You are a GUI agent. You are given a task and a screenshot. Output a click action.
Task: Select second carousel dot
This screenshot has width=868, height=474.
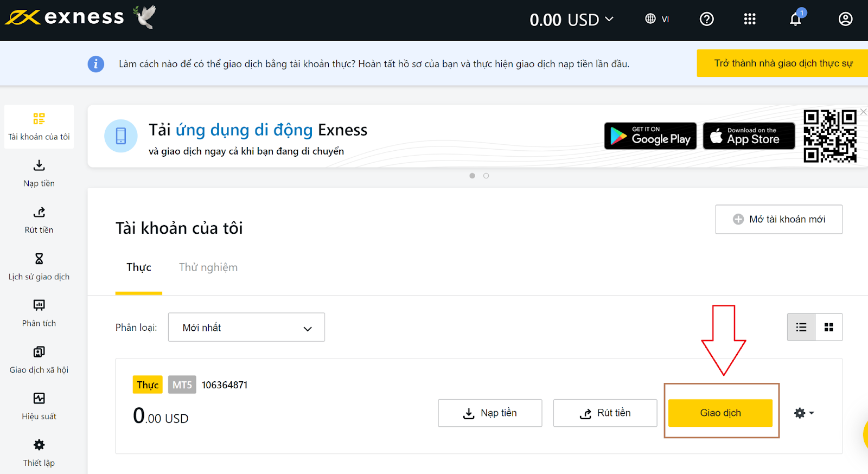click(486, 176)
